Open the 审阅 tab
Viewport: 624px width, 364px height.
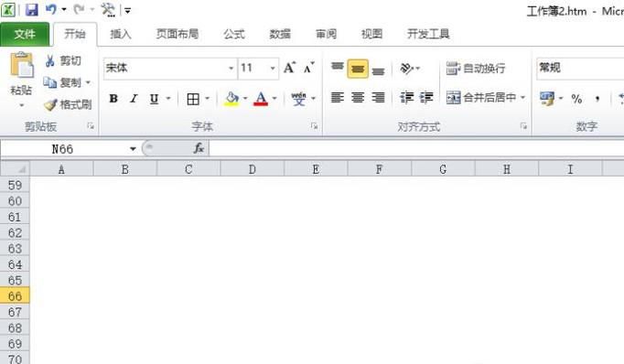(x=326, y=34)
